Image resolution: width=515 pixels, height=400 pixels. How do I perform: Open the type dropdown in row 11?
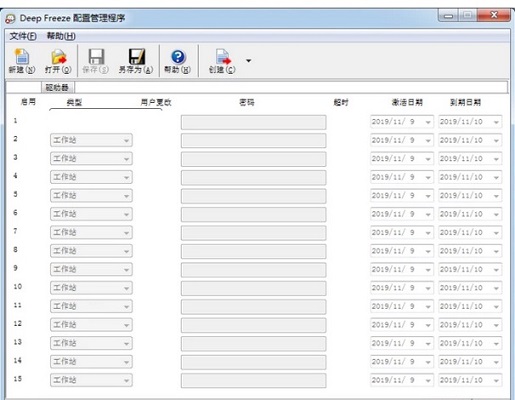(91, 306)
